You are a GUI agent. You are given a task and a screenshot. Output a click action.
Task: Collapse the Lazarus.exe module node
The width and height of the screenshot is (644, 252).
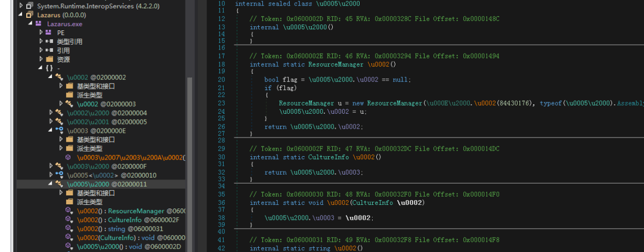pyautogui.click(x=31, y=24)
